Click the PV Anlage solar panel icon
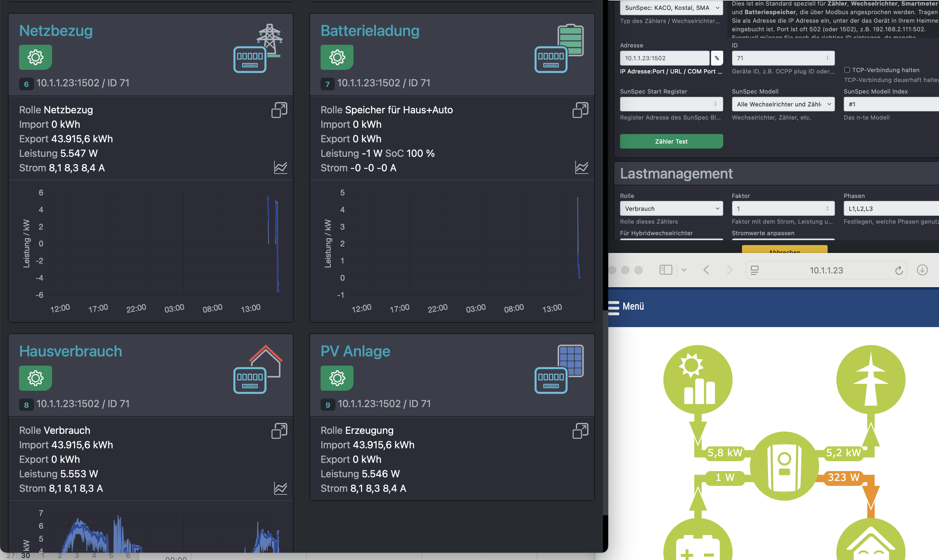 pyautogui.click(x=559, y=369)
